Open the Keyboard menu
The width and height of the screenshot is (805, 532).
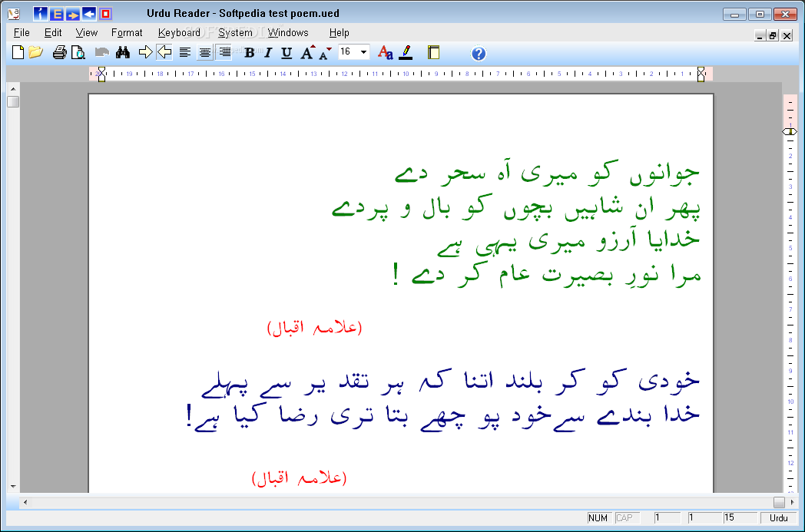(x=179, y=32)
